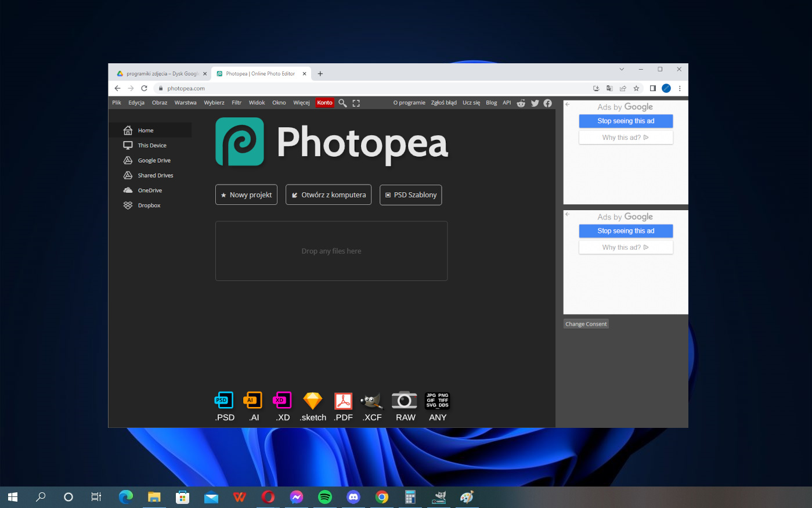The height and width of the screenshot is (508, 812).
Task: Open the Plik menu
Action: (x=117, y=103)
